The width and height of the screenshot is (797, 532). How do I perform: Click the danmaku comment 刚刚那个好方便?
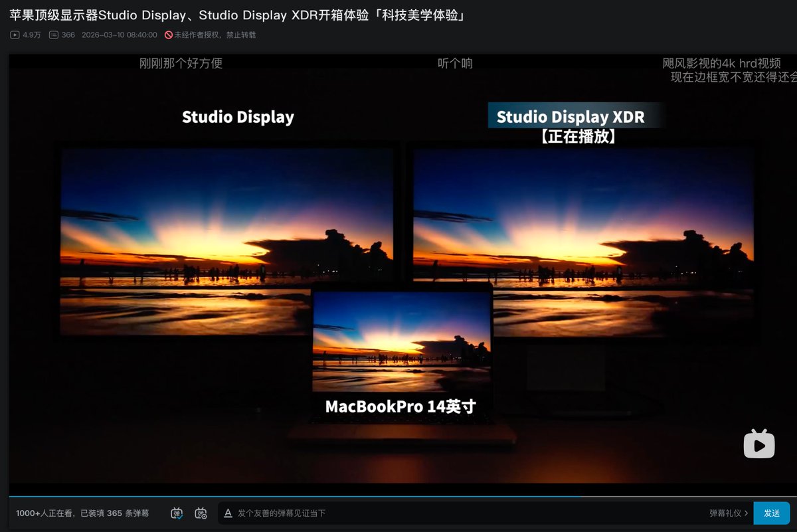pos(181,64)
